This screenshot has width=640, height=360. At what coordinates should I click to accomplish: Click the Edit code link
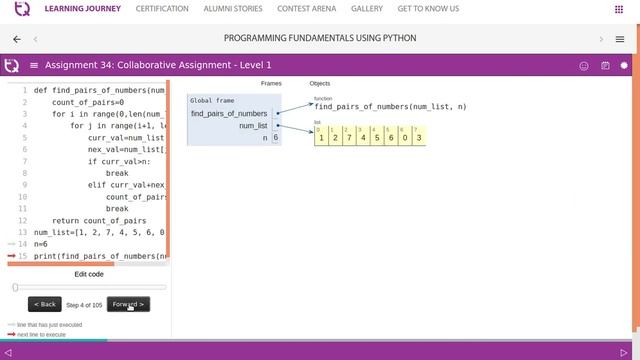(89, 274)
